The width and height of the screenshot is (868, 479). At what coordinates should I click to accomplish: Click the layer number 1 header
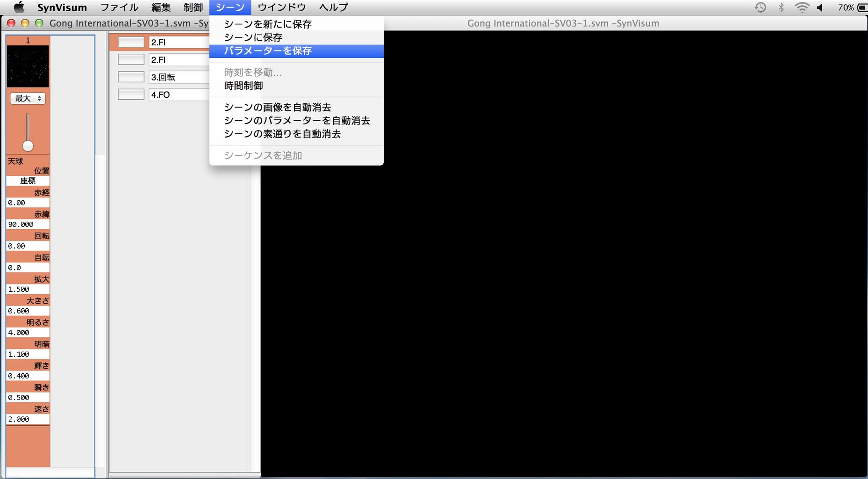28,41
